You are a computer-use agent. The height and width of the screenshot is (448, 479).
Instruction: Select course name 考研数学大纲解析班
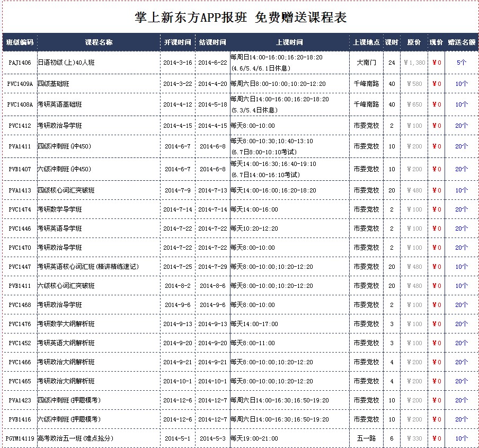(66, 324)
